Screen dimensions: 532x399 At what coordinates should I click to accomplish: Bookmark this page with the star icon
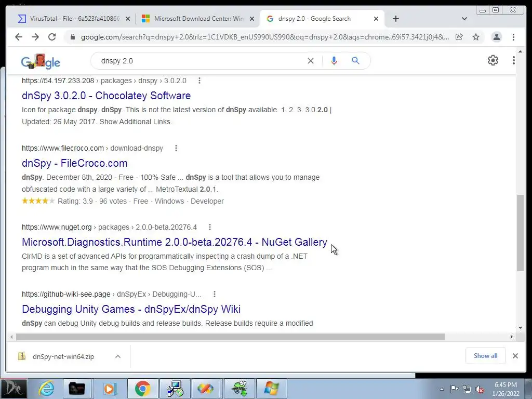point(476,37)
